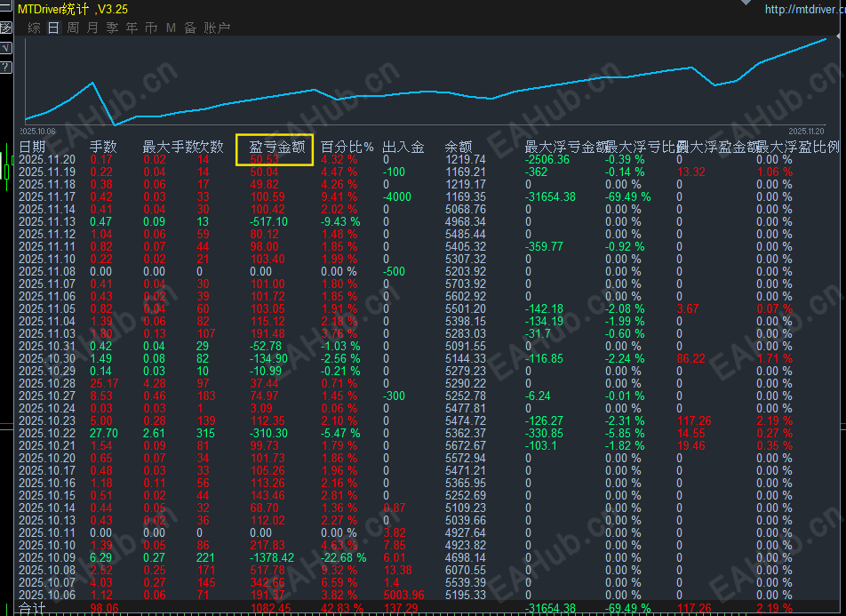This screenshot has width=846, height=616.
Task: Click balance 5485.44 on 2025.11.12
Action: (x=466, y=235)
